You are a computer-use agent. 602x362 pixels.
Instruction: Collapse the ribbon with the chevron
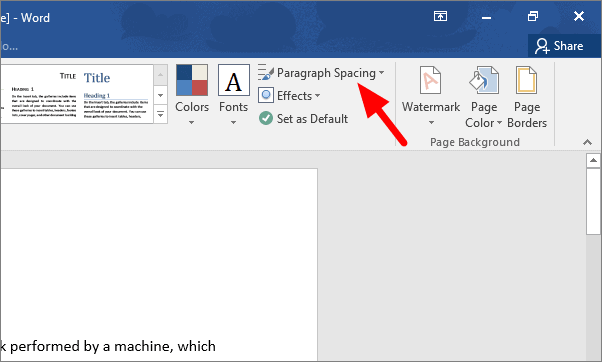tap(587, 142)
